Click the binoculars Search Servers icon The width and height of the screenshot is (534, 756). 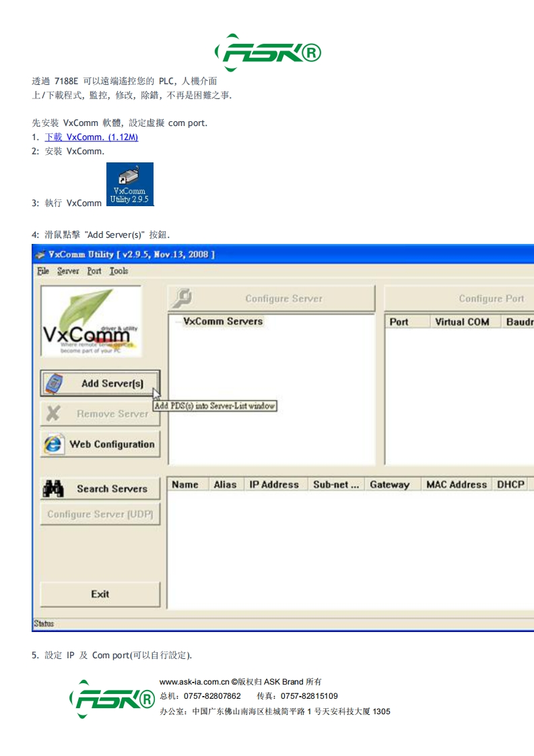click(x=54, y=489)
